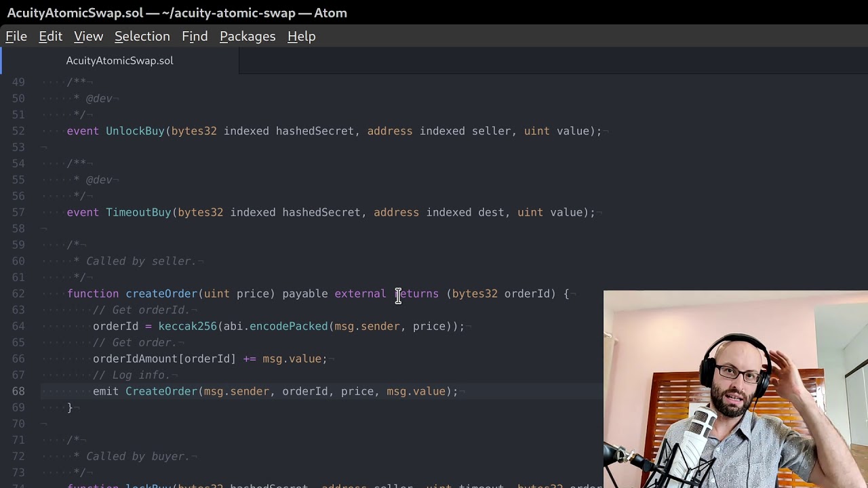Viewport: 868px width, 488px height.
Task: Click 'dest' parameter in TimeoutBuy event
Action: pos(491,212)
